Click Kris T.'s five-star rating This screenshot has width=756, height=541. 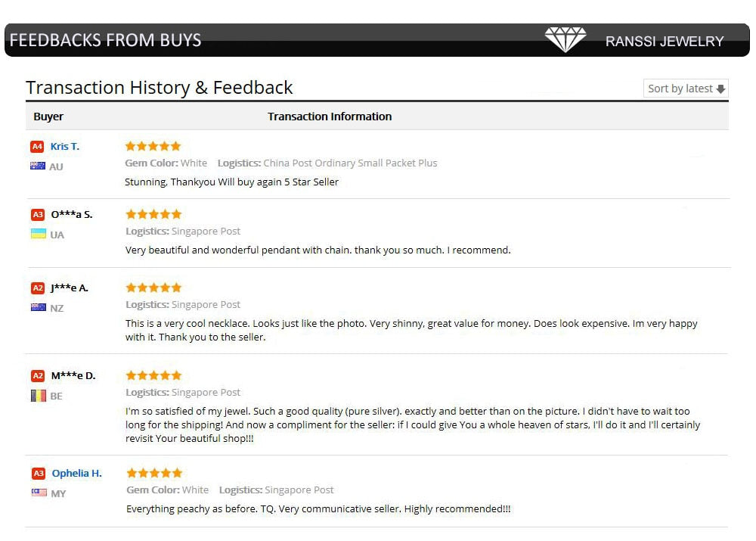click(x=153, y=146)
